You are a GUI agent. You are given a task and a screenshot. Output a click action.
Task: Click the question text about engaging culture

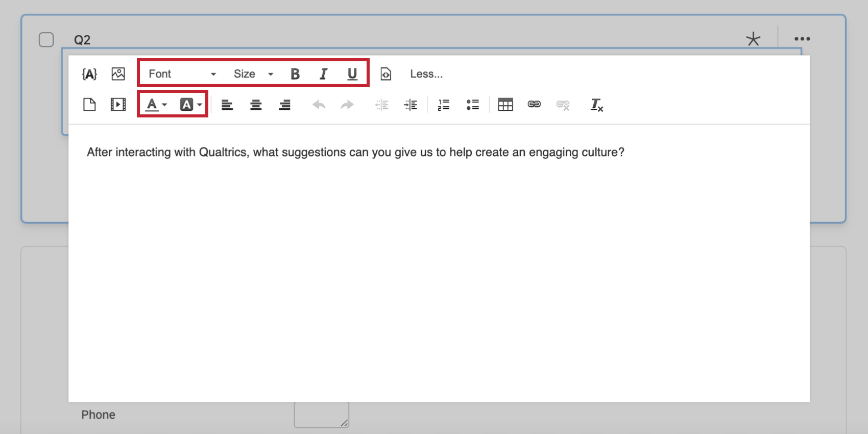point(355,152)
